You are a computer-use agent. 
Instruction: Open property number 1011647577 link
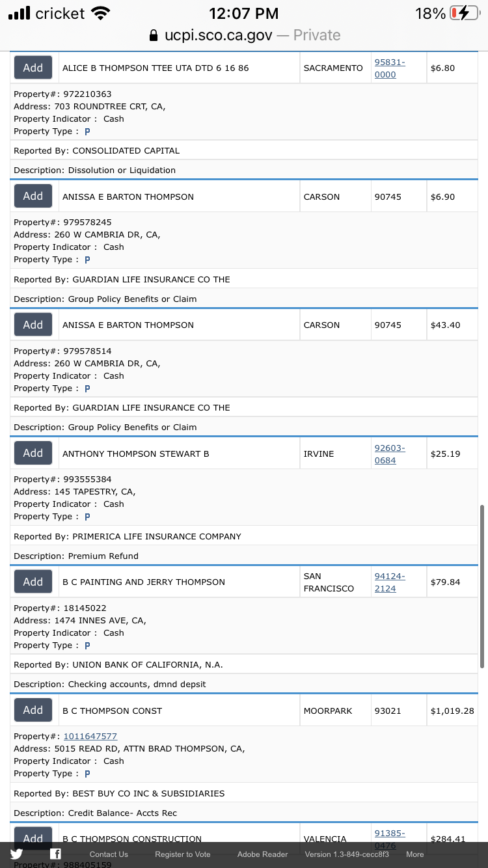click(90, 736)
